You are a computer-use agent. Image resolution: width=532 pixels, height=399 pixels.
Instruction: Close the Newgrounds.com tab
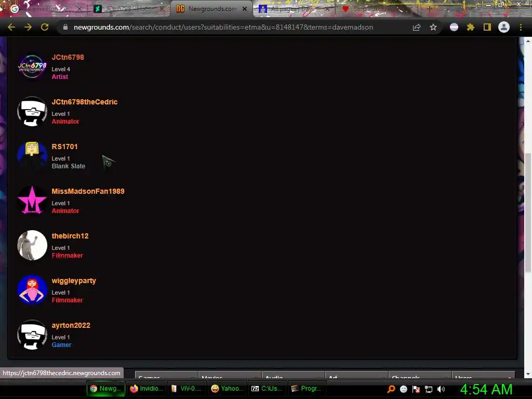coord(245,9)
